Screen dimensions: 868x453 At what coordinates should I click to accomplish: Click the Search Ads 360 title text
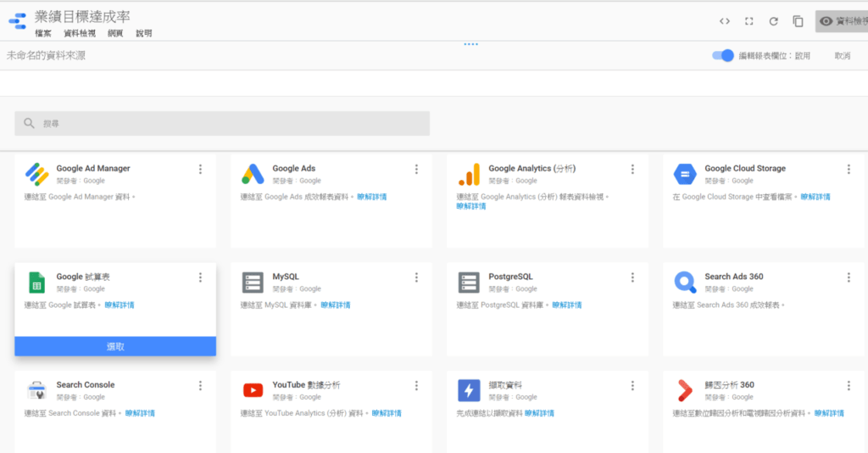(x=733, y=277)
